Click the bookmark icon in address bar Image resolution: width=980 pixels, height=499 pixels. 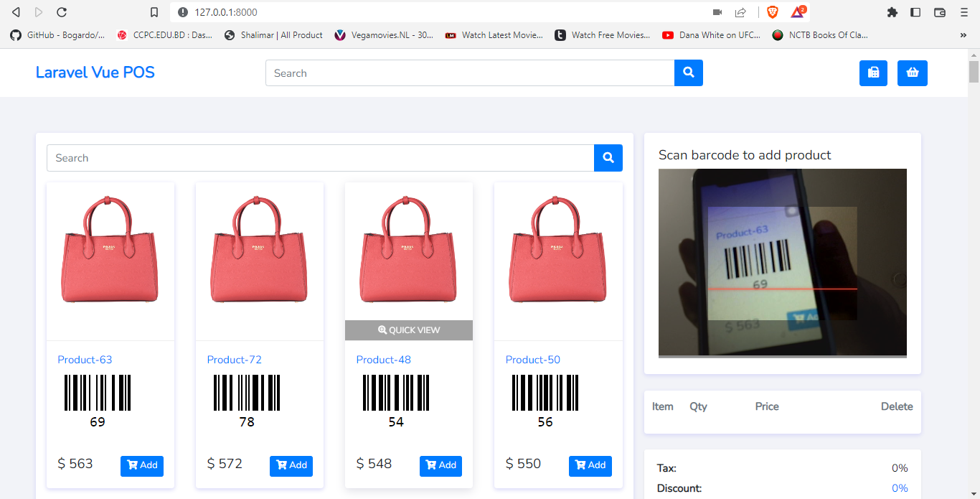click(154, 12)
